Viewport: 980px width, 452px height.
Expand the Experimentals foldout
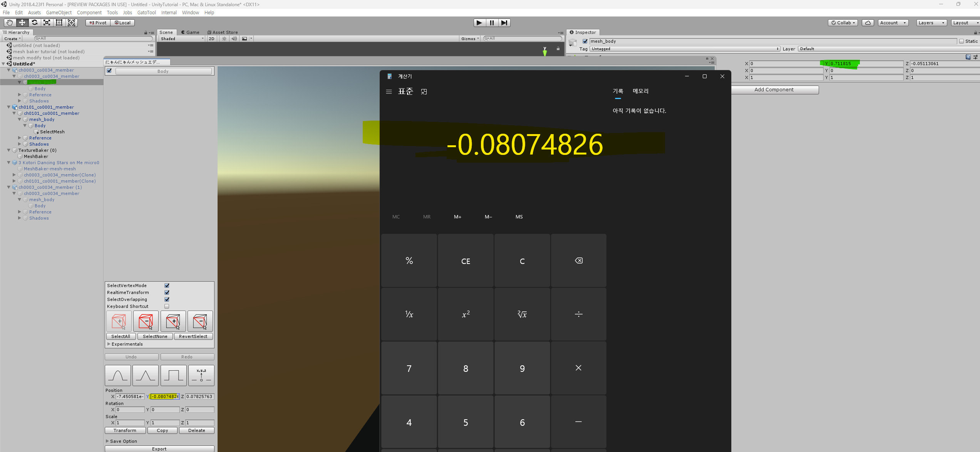pyautogui.click(x=109, y=344)
